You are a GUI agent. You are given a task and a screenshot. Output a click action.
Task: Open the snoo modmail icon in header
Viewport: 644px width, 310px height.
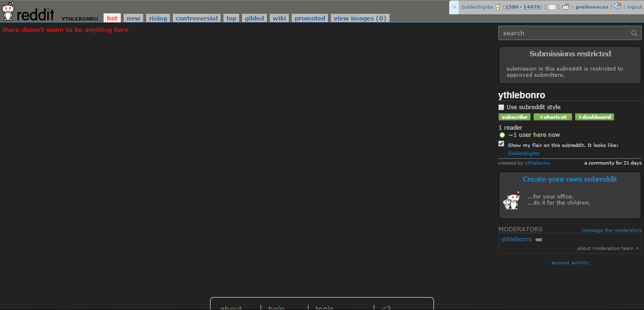(x=566, y=7)
